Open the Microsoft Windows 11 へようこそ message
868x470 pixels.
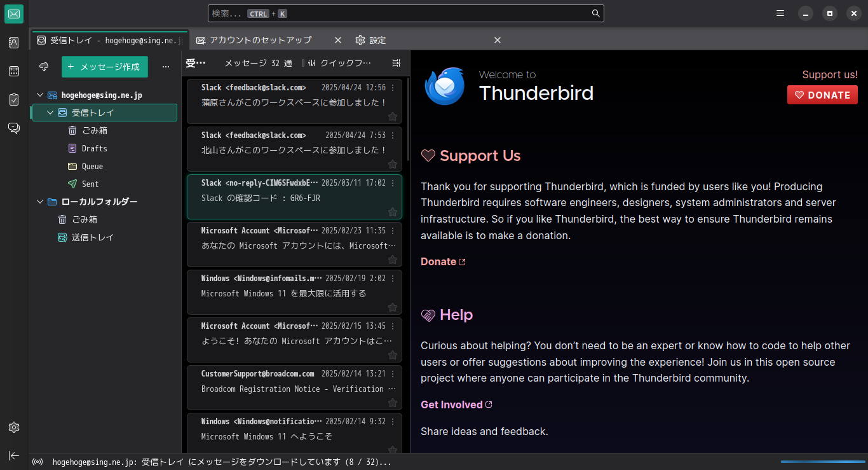tap(294, 432)
